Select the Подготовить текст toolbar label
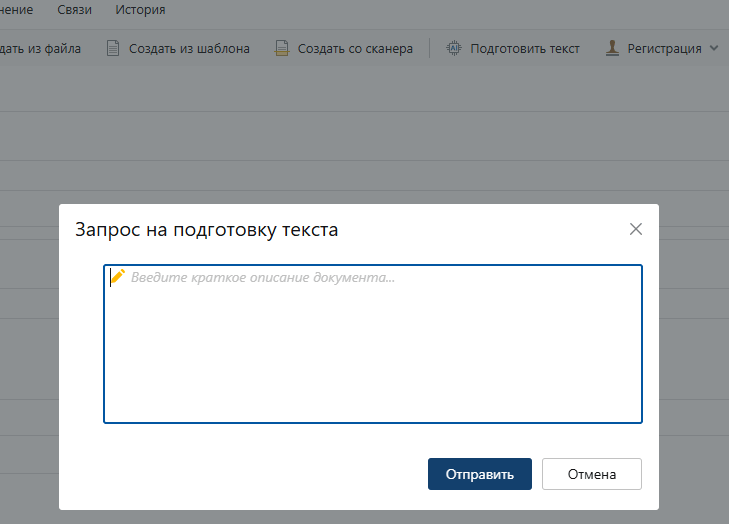Screen dimensions: 729x524 coord(524,48)
